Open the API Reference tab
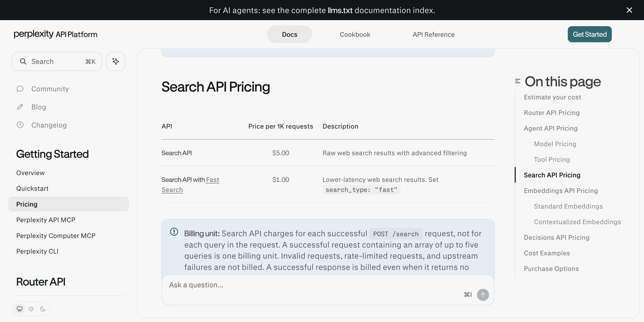644x322 pixels. pyautogui.click(x=434, y=34)
